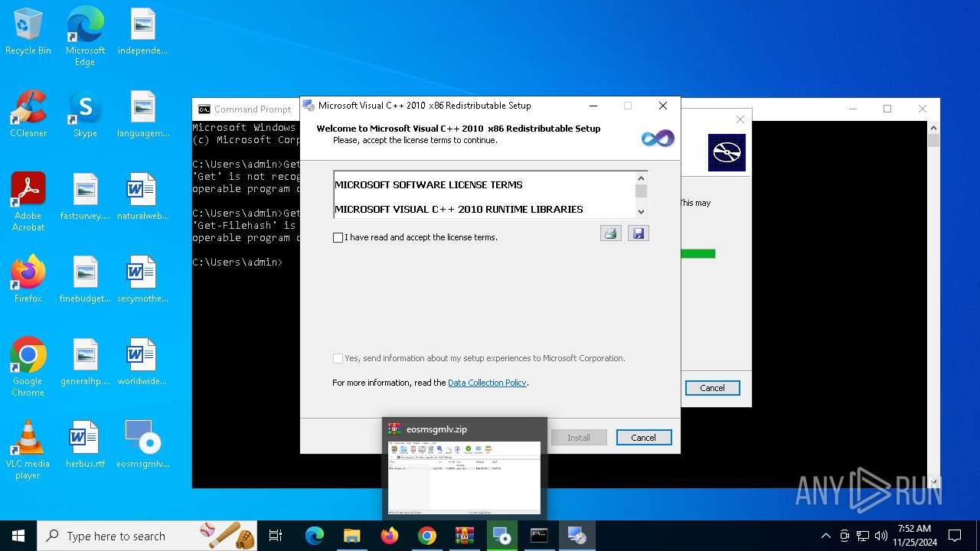Click the eosmsgmlv.zip WinRAR preview thumbnail
980x551 pixels.
pos(465,478)
